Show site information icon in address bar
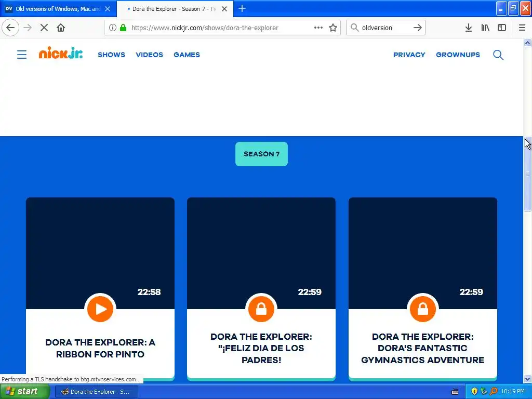The image size is (532, 399). [x=113, y=28]
